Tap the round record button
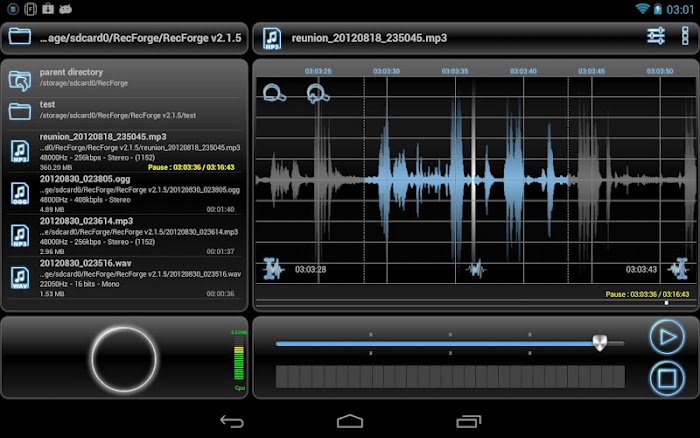 (124, 359)
